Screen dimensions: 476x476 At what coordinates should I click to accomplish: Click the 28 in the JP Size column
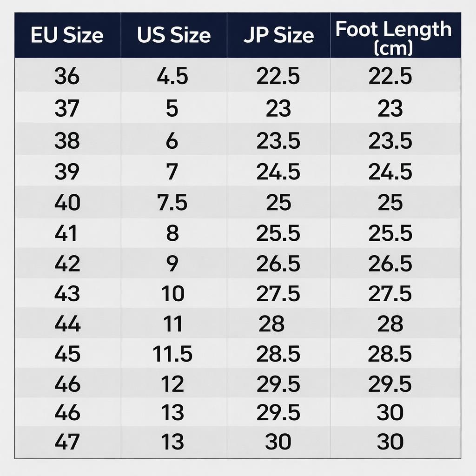(271, 324)
